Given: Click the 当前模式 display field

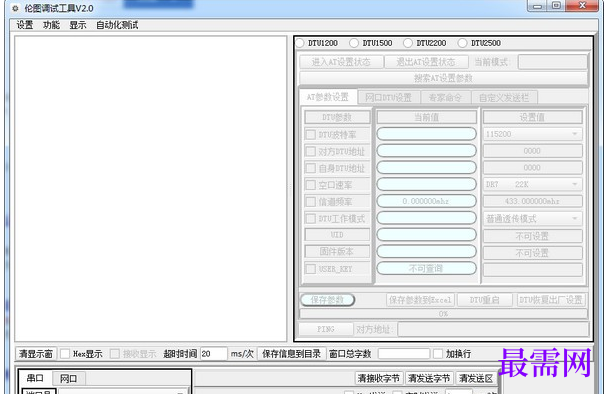Looking at the screenshot, I should pyautogui.click(x=552, y=62).
